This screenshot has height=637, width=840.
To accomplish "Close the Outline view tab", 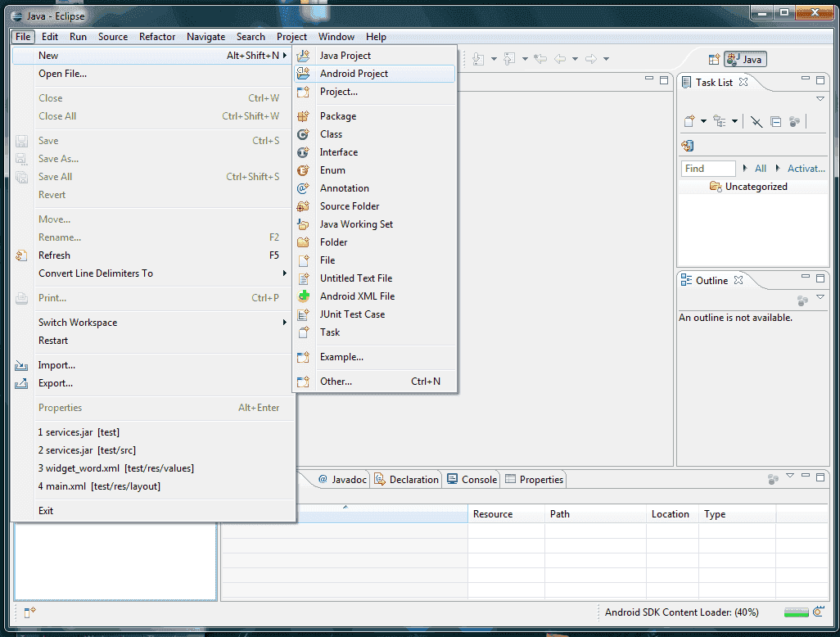I will point(738,281).
